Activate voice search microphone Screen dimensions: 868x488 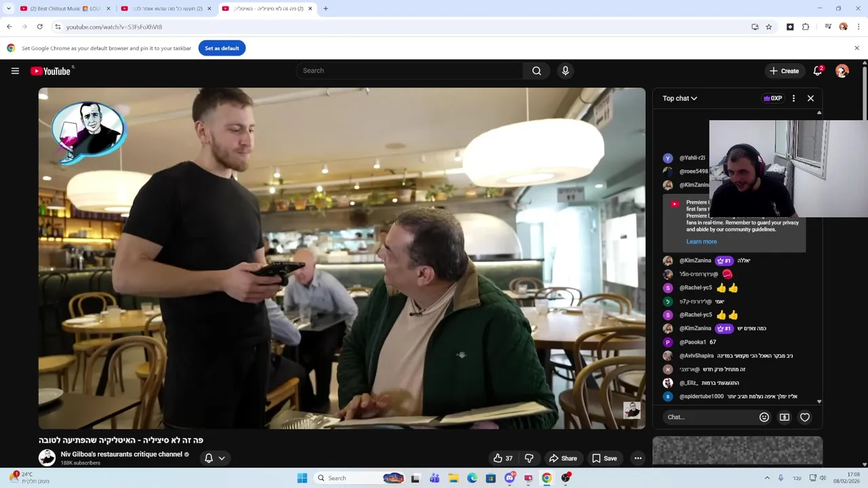tap(566, 70)
